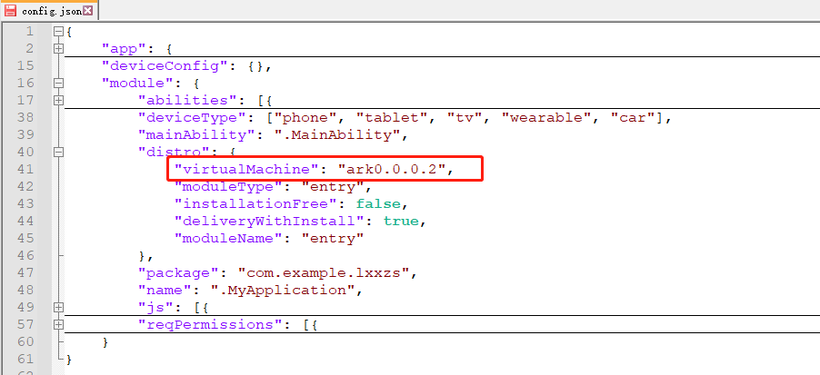Select the config.json file tab
This screenshot has height=375, width=820.
49,10
